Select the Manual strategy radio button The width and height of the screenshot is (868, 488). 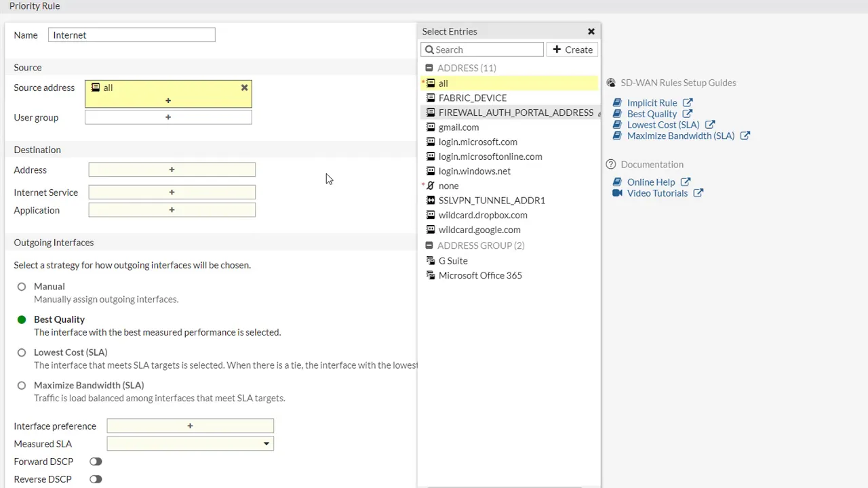(x=22, y=287)
